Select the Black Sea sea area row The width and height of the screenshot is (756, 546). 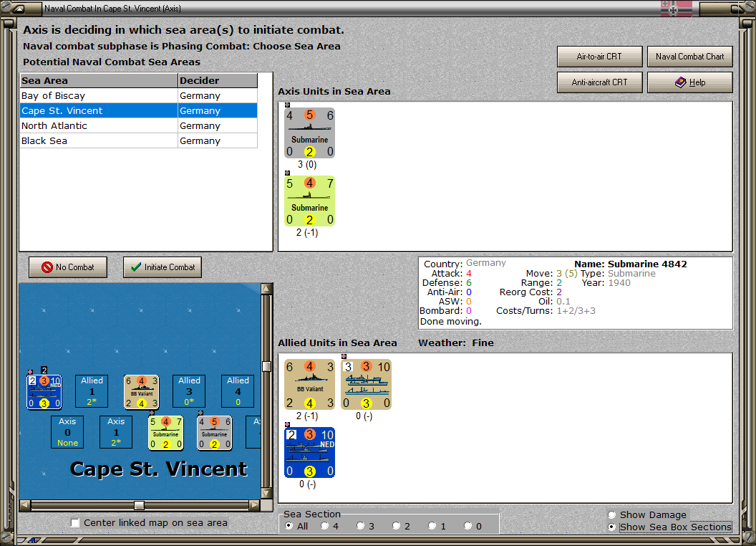click(139, 140)
